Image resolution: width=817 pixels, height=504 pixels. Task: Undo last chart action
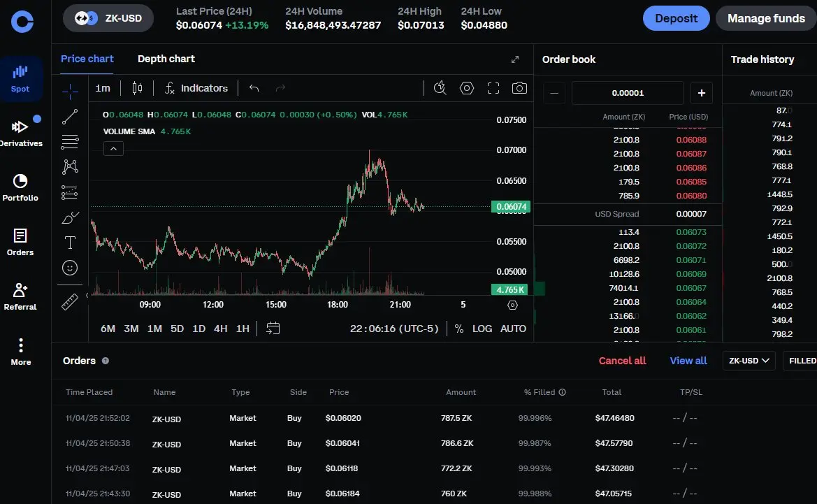254,88
